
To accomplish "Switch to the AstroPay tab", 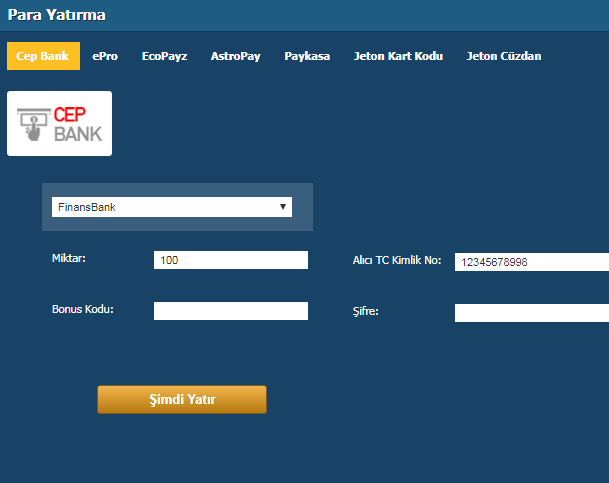I will pos(235,56).
